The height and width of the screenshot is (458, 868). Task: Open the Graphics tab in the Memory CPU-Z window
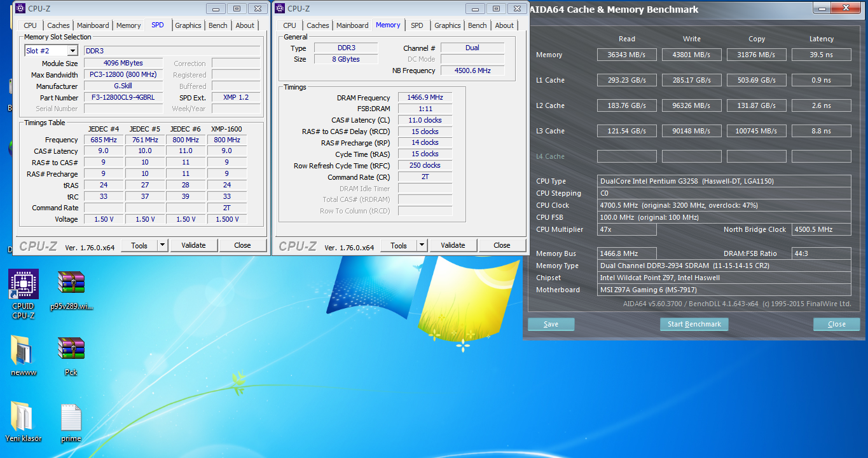click(x=448, y=25)
